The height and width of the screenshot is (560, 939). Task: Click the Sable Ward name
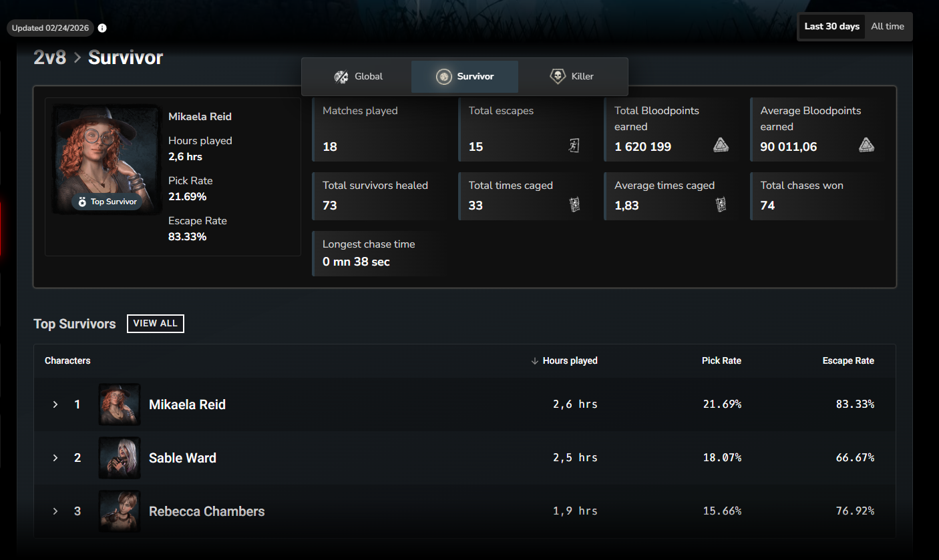[182, 458]
